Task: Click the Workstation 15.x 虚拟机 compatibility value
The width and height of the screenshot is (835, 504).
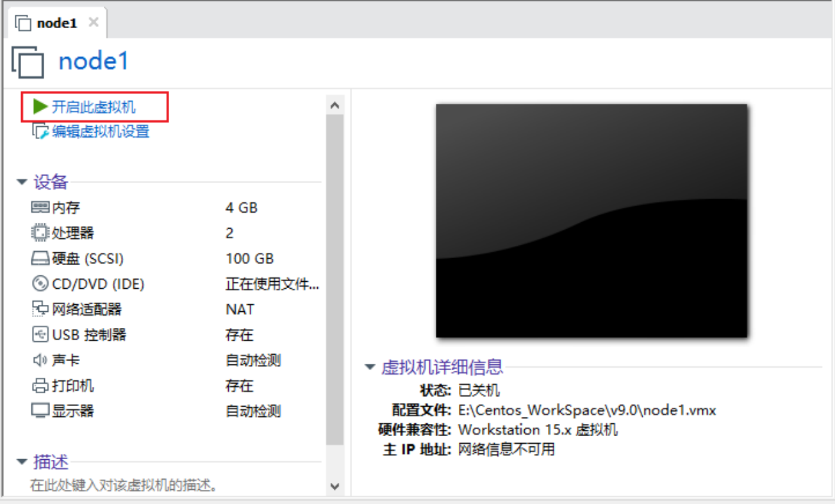Action: [538, 430]
